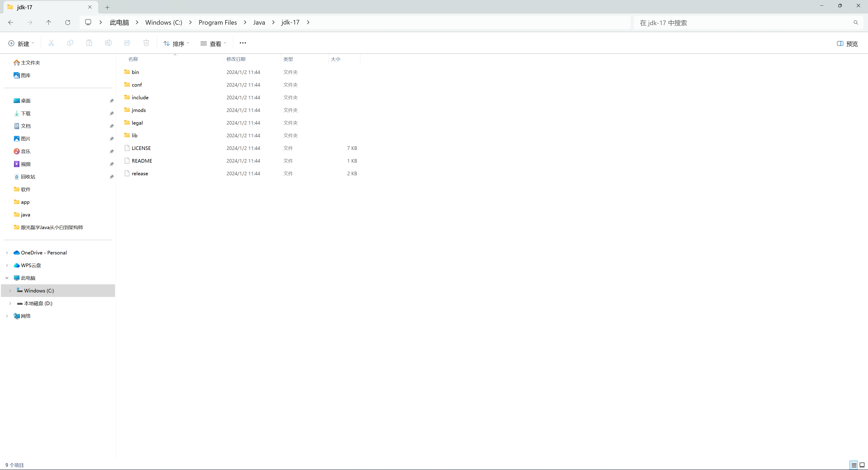Expand WPS云盘 tree node
Viewport: 868px width, 470px height.
(7, 265)
